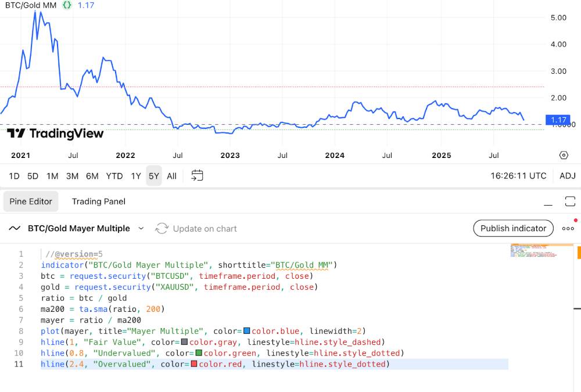Switch chart range to 1Y
The width and height of the screenshot is (581, 392).
[135, 176]
